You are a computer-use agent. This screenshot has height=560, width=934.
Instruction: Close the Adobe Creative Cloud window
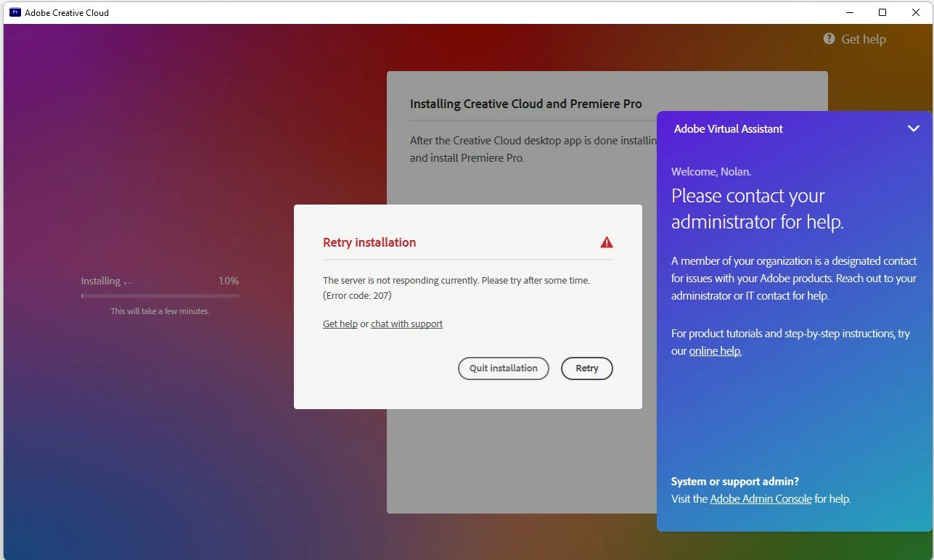[916, 12]
